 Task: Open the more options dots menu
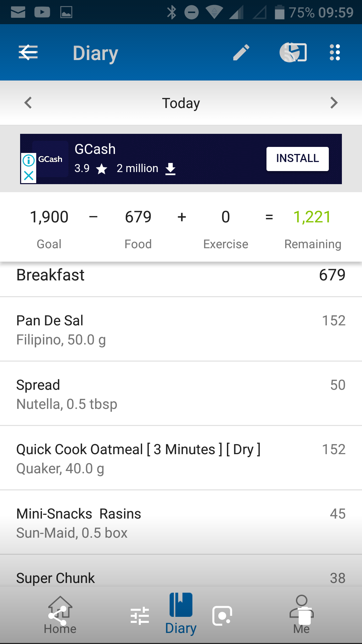pyautogui.click(x=335, y=53)
